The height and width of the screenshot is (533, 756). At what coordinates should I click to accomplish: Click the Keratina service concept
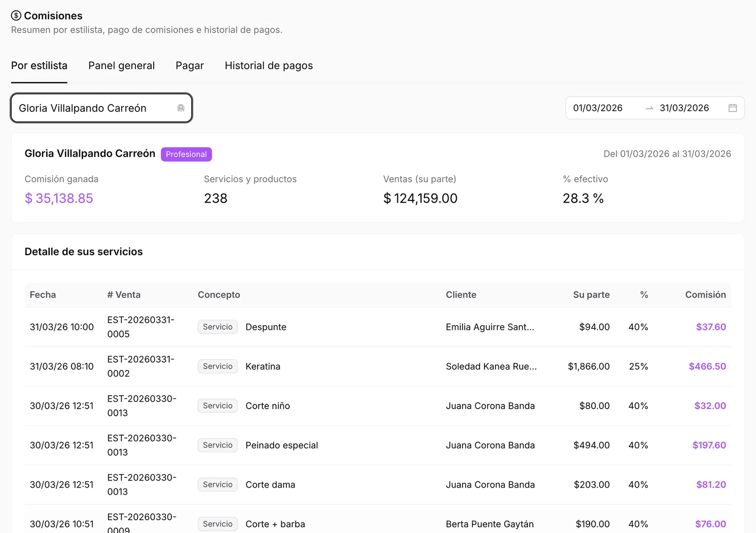click(x=263, y=366)
